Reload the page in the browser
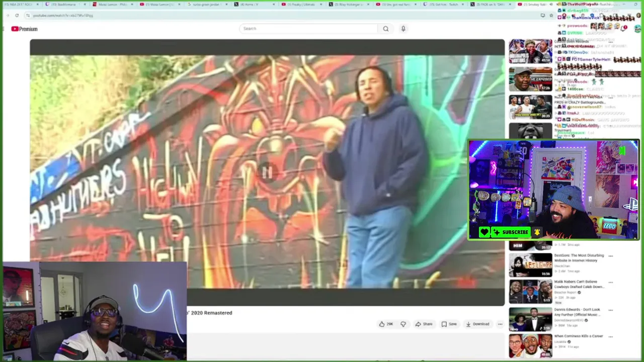Viewport: 644px width, 362px height. [x=17, y=15]
